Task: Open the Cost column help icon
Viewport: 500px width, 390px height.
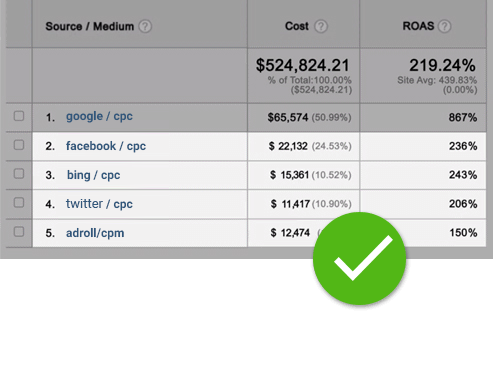Action: tap(321, 26)
